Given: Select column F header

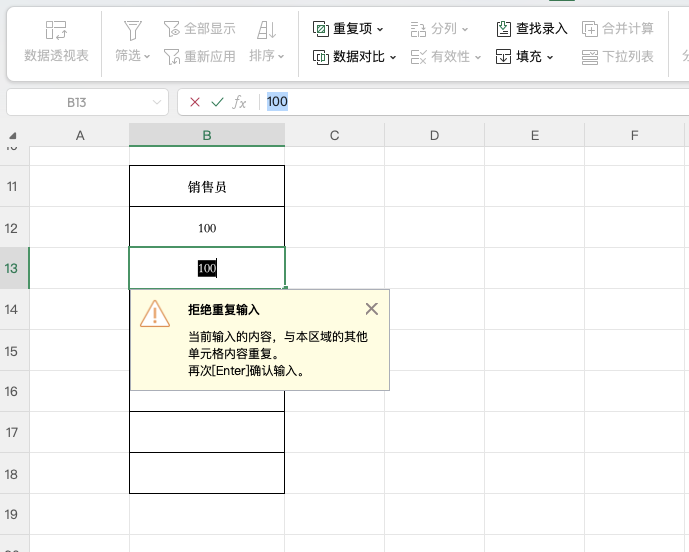Looking at the screenshot, I should click(634, 135).
